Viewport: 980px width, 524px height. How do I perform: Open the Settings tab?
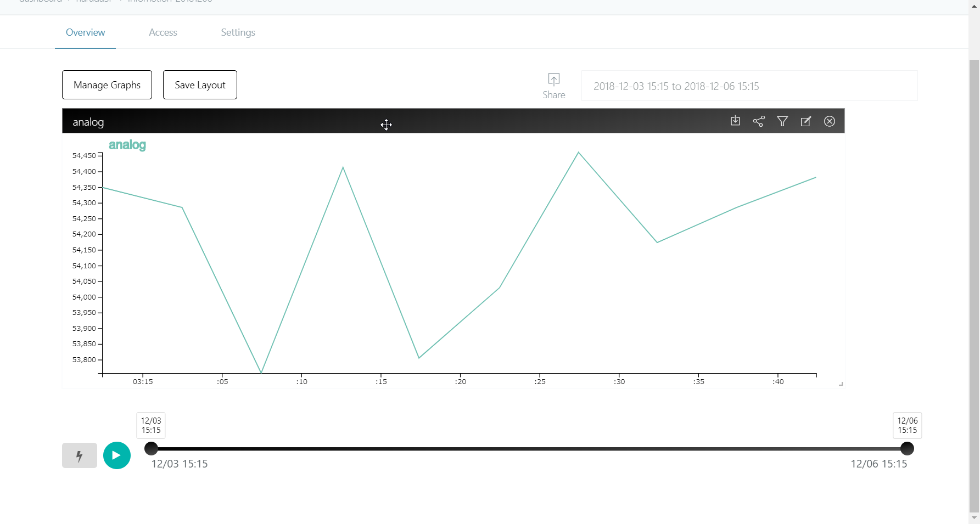(238, 32)
